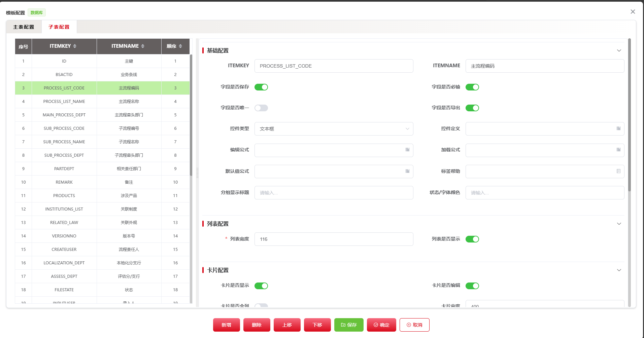Move row up with 上移 button
Image resolution: width=644 pixels, height=338 pixels.
(287, 325)
